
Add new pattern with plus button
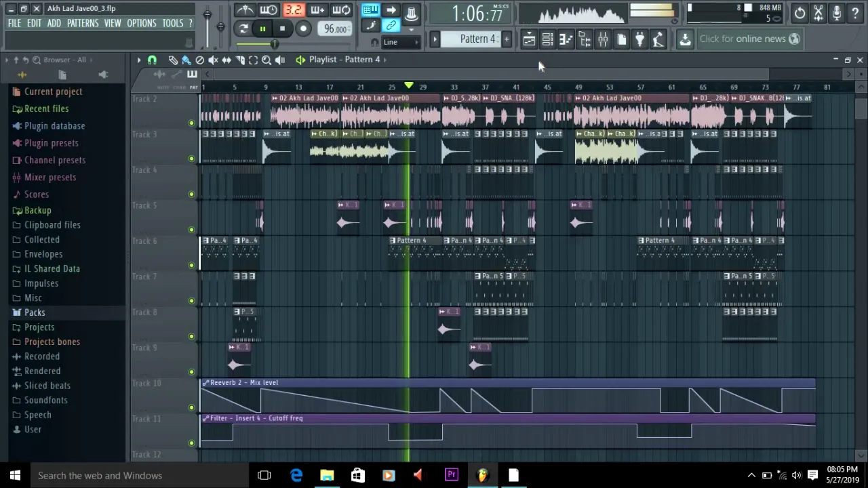[x=506, y=39]
